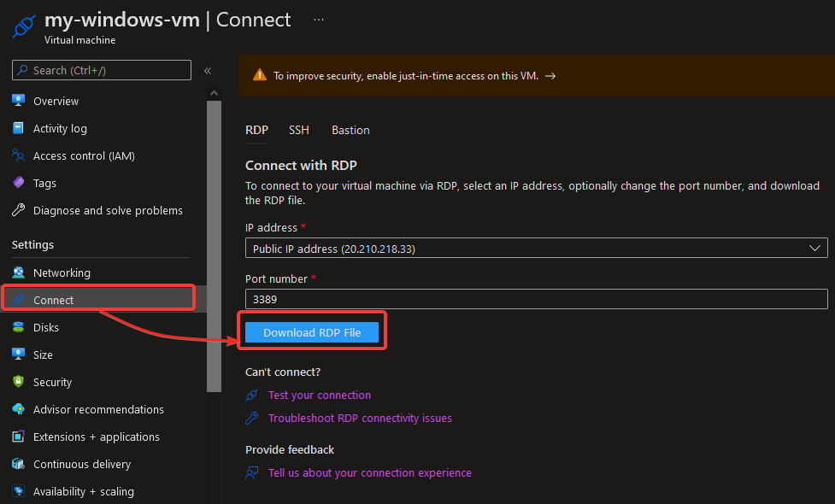
Task: Open the ellipsis more options menu
Action: (319, 20)
